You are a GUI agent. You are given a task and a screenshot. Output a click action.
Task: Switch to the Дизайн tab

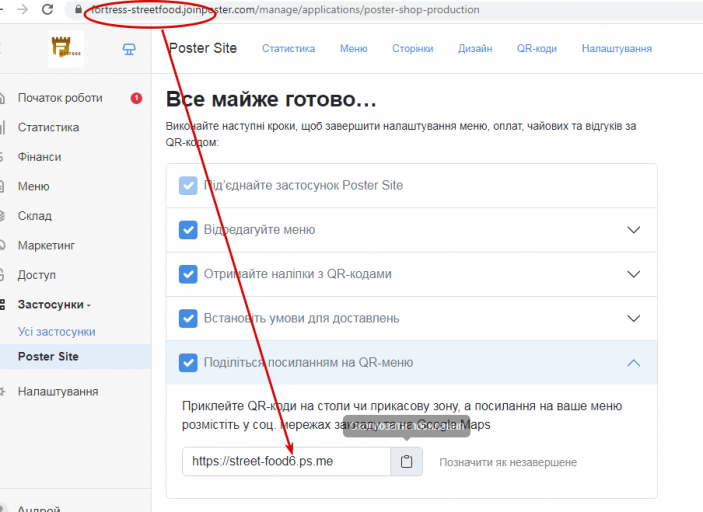tap(475, 48)
